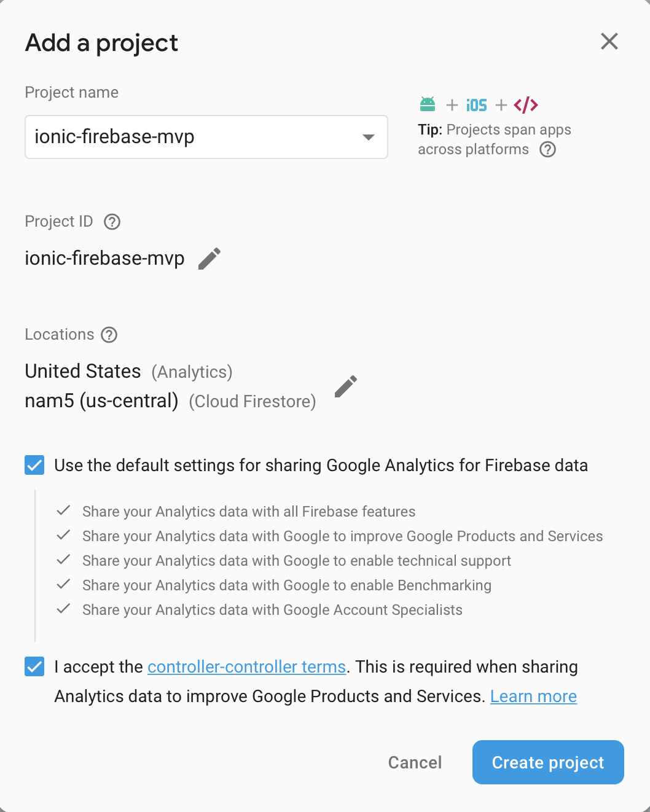This screenshot has width=650, height=812.
Task: Click inside the project name field
Action: click(x=184, y=137)
